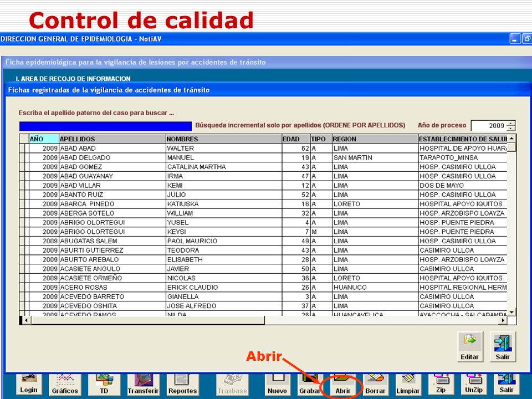The image size is (532, 399).
Task: Sort by the REGION column header
Action: [375, 139]
